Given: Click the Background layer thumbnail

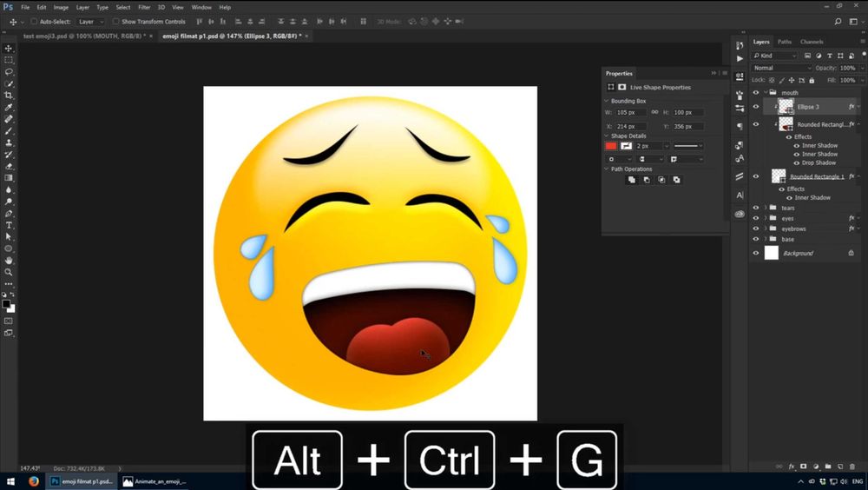Looking at the screenshot, I should coord(771,253).
